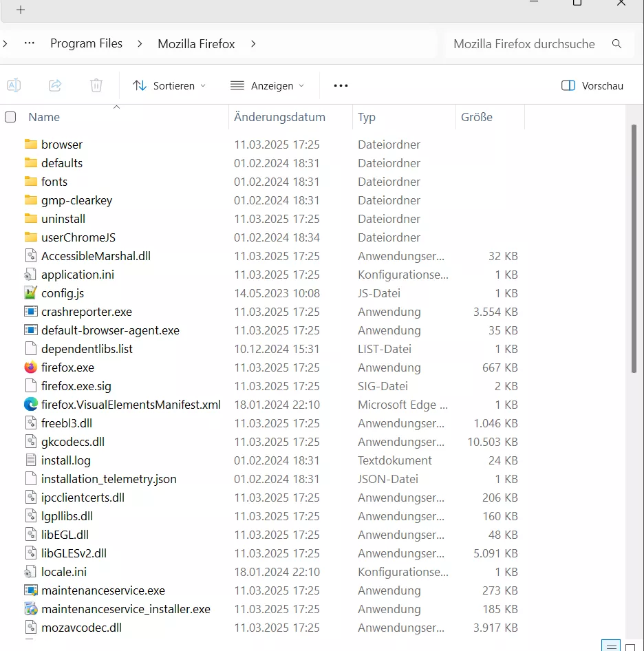
Task: Click the locale.ini file icon
Action: click(31, 572)
